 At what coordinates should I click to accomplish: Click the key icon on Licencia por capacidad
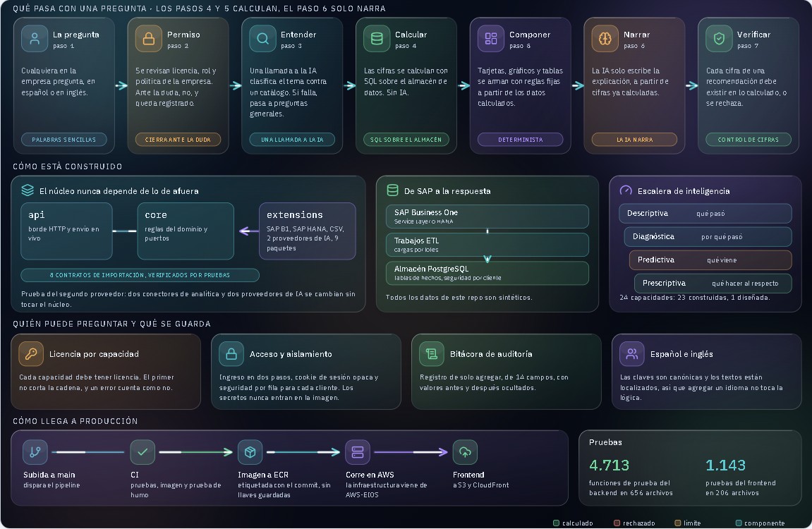click(31, 354)
